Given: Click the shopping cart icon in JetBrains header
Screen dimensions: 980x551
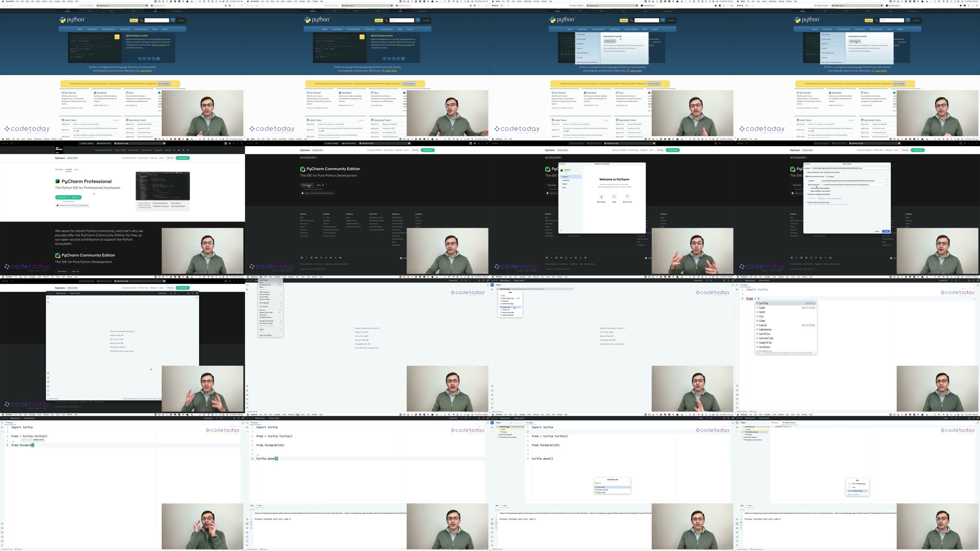Looking at the screenshot, I should pyautogui.click(x=184, y=150).
